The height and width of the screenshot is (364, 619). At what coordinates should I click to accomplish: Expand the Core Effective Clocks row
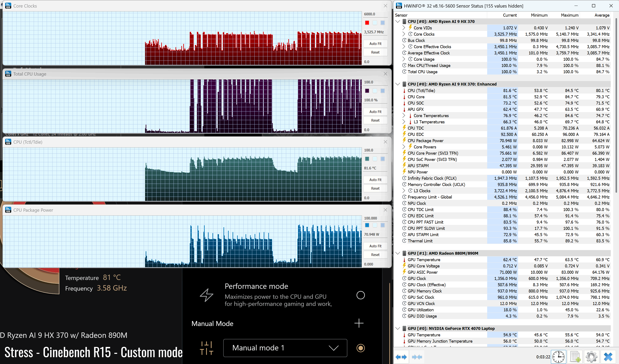click(404, 47)
